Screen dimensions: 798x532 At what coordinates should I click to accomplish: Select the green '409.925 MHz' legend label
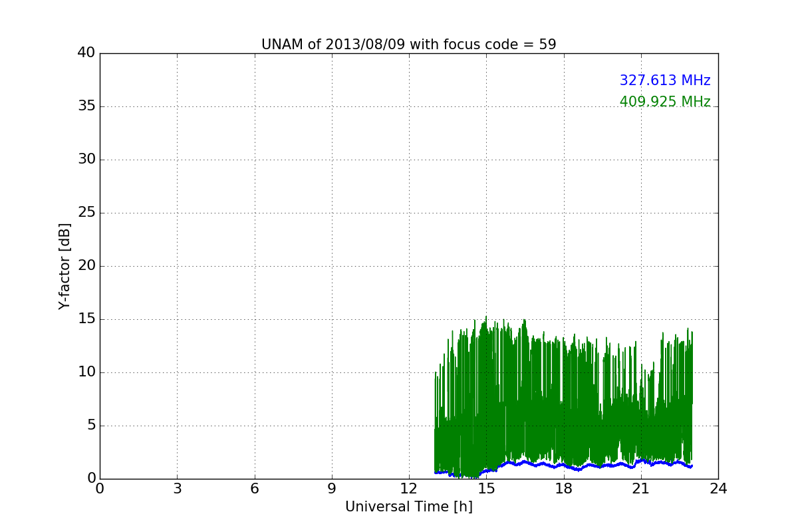point(665,102)
